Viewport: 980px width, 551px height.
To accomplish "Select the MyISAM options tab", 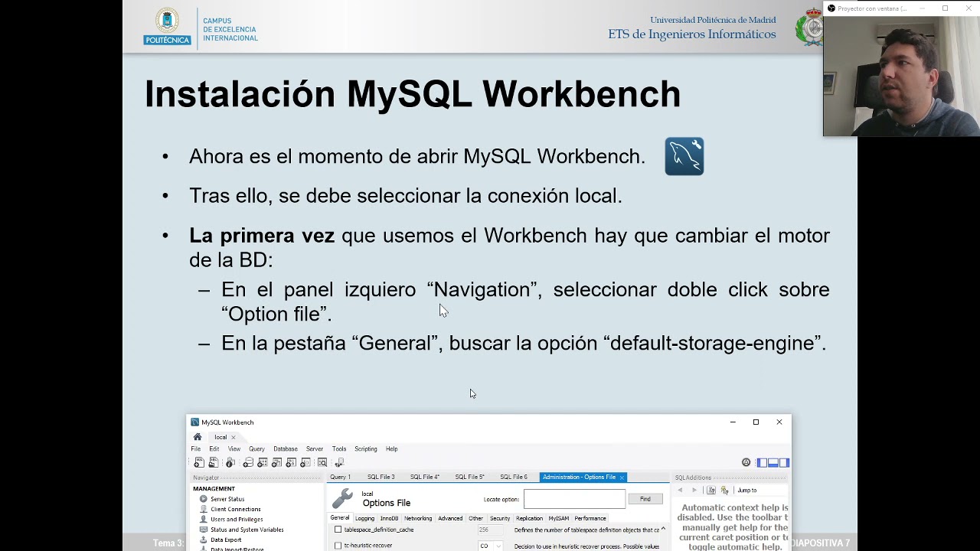I will pos(559,519).
